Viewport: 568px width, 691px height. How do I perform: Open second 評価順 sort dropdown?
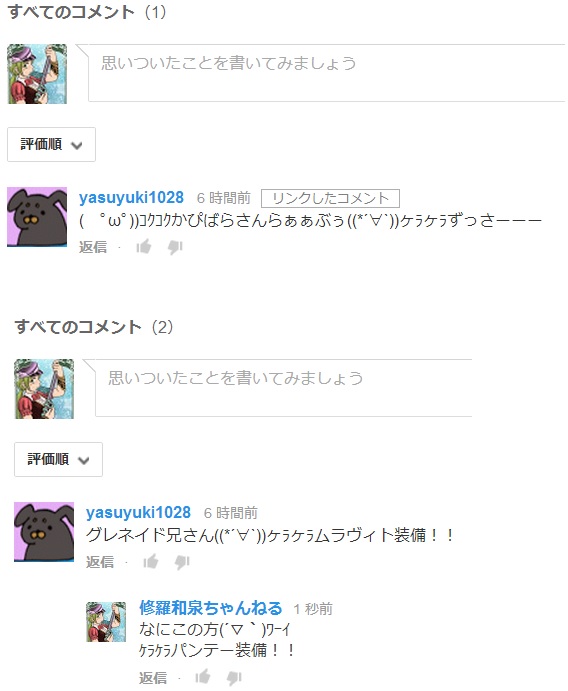58,459
